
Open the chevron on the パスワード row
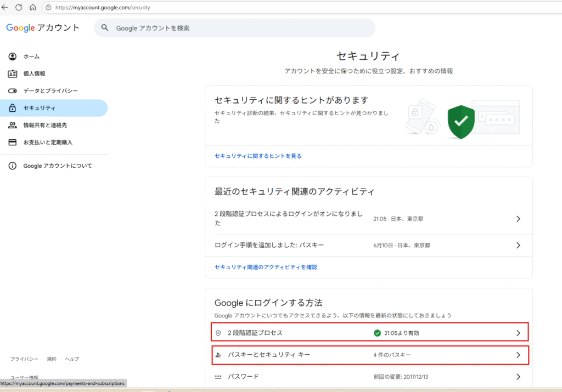click(518, 377)
